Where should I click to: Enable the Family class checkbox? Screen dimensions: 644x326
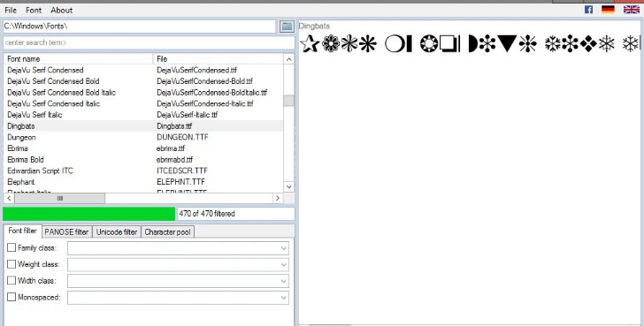(x=11, y=247)
